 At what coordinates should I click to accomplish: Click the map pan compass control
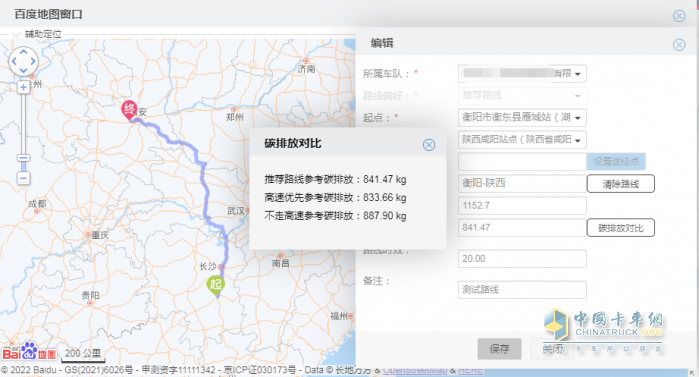point(23,61)
